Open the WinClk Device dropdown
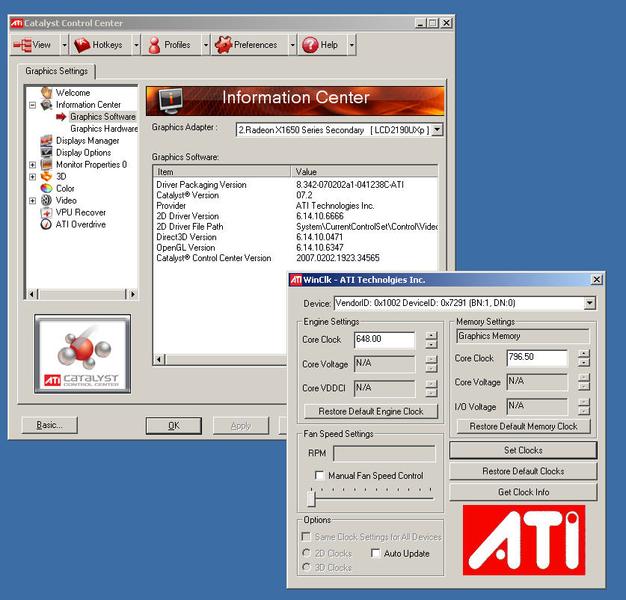This screenshot has width=626, height=600. tap(590, 303)
